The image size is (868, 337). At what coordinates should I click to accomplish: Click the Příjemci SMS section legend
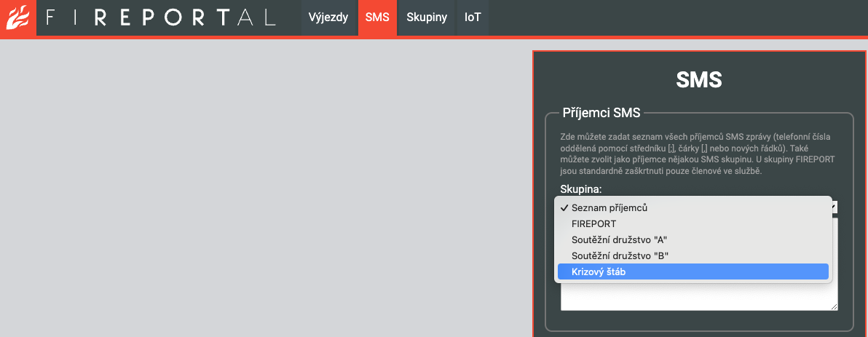(601, 113)
